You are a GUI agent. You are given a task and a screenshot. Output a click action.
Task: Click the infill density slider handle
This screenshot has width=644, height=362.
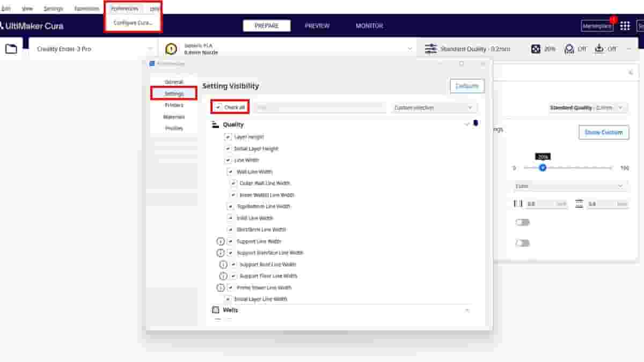point(543,168)
